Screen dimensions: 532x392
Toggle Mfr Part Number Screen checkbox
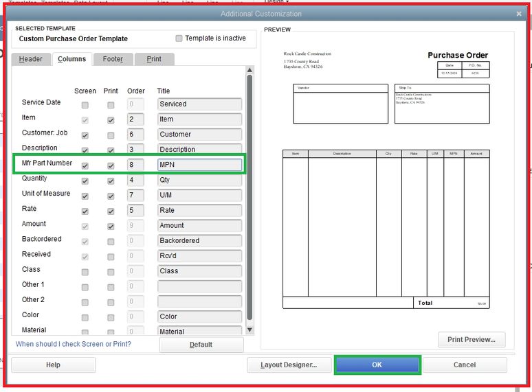85,165
